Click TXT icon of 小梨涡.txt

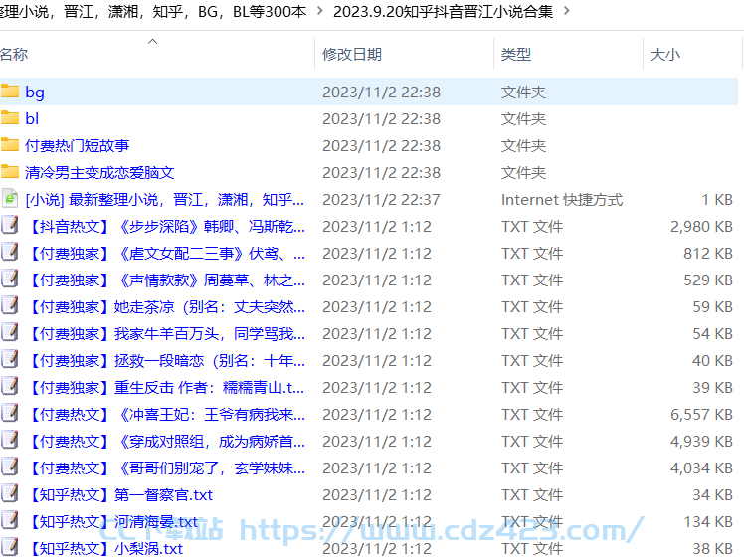[10, 548]
